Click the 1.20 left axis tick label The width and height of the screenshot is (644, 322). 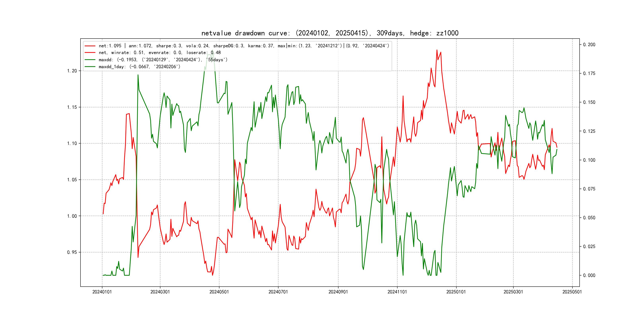click(x=72, y=71)
